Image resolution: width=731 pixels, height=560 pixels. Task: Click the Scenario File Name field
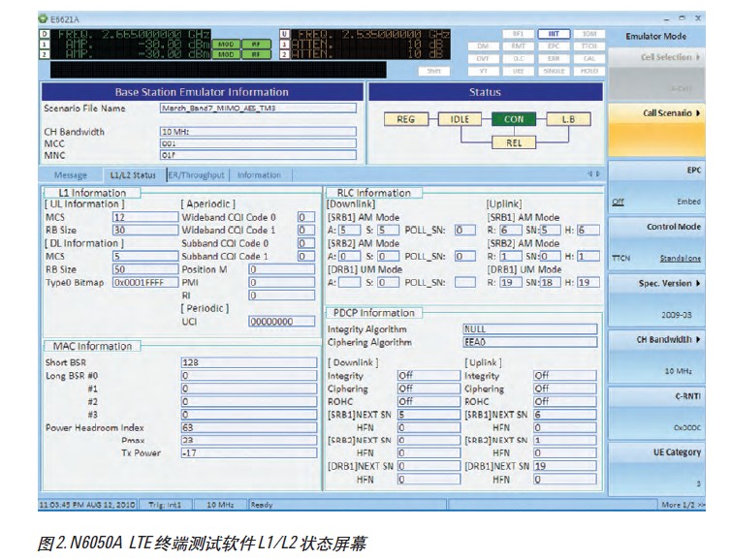coord(258,109)
